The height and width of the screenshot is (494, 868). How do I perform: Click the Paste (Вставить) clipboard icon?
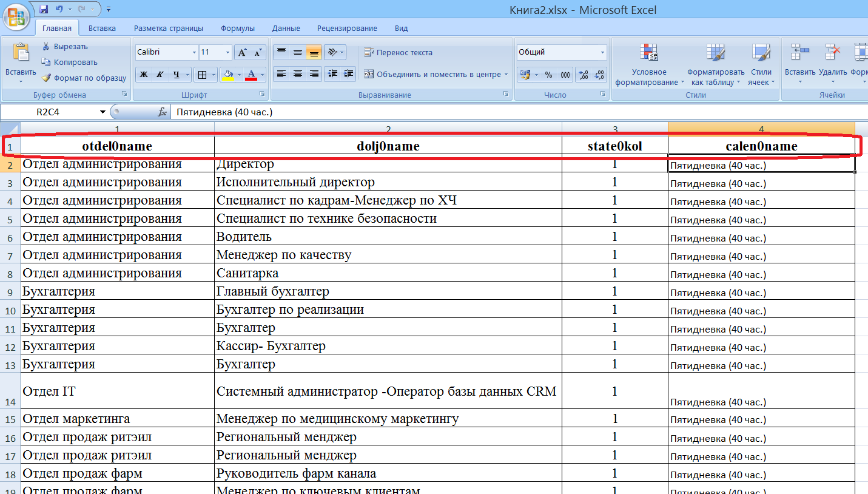21,53
